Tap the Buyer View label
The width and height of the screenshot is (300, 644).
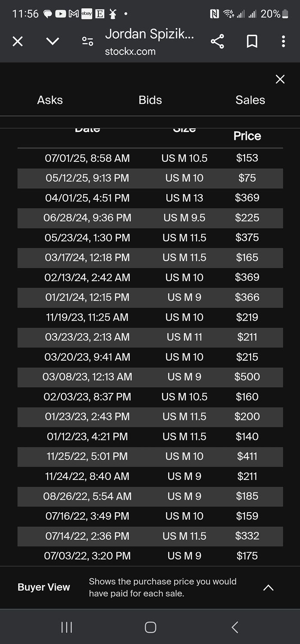coord(44,587)
